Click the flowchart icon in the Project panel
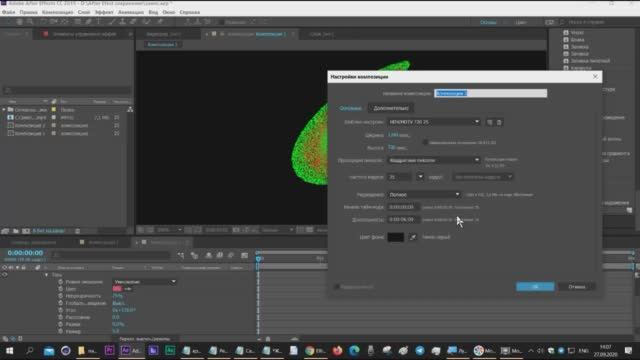Image resolution: width=640 pixels, height=360 pixels. [130, 109]
